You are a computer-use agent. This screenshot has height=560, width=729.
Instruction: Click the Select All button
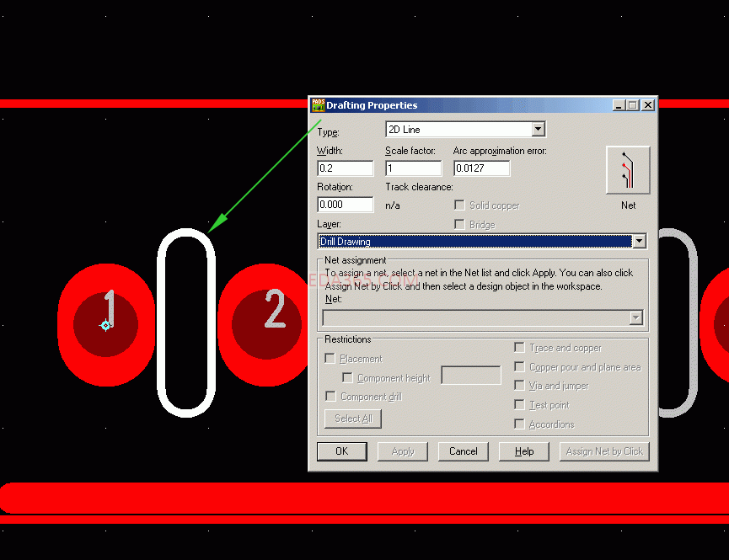tap(353, 419)
